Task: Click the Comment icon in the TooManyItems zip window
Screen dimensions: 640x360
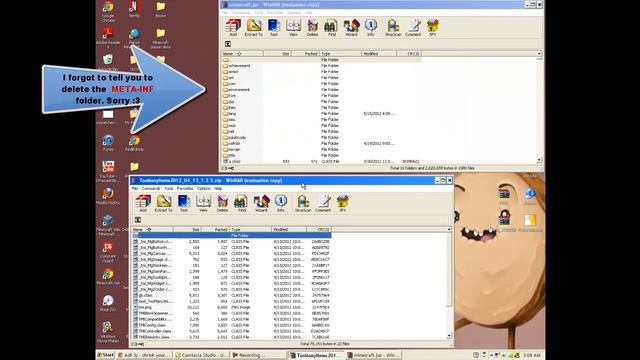Action: pyautogui.click(x=323, y=203)
